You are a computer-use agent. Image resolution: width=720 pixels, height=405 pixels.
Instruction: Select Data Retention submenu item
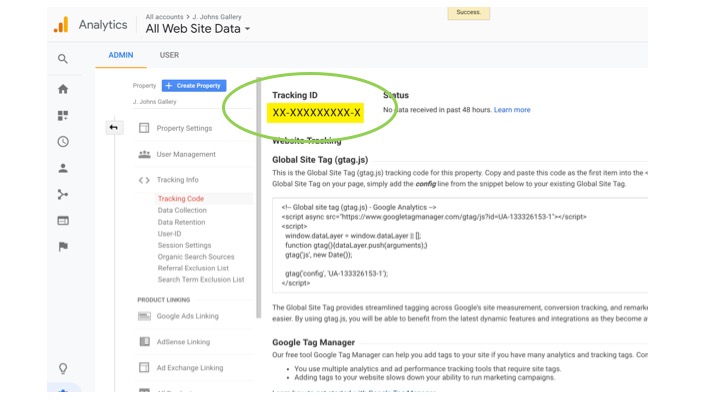click(181, 222)
